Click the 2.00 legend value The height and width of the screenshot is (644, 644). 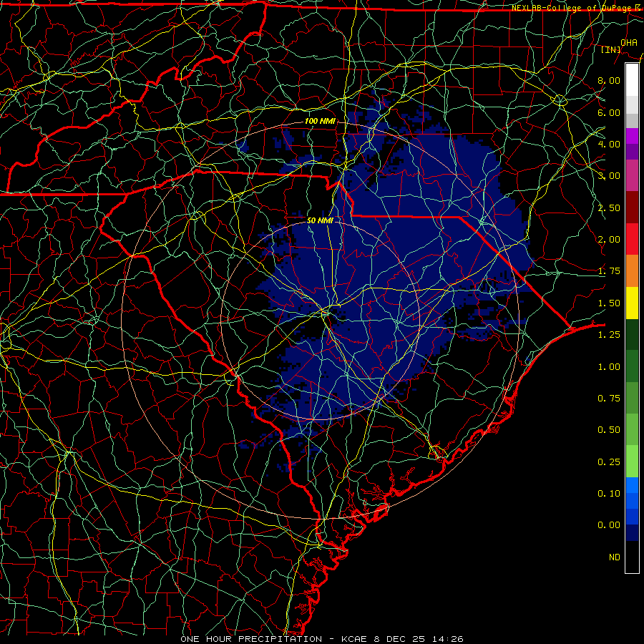[609, 240]
